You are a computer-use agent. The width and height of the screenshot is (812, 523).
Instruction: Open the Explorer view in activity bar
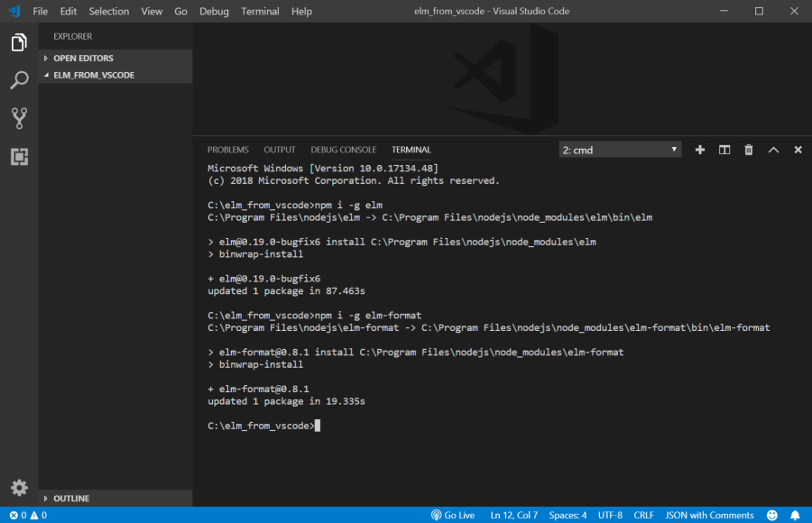(19, 42)
